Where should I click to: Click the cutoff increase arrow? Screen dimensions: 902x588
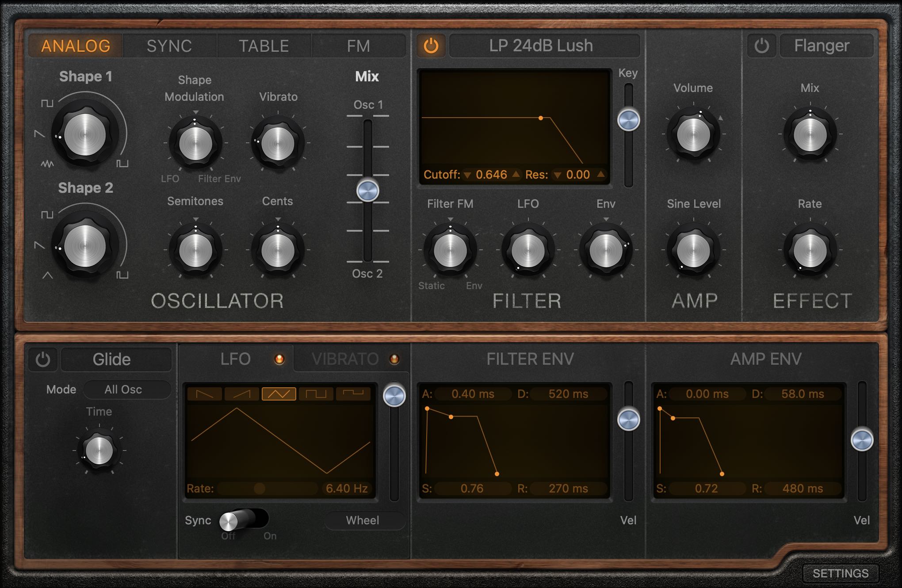pos(516,175)
